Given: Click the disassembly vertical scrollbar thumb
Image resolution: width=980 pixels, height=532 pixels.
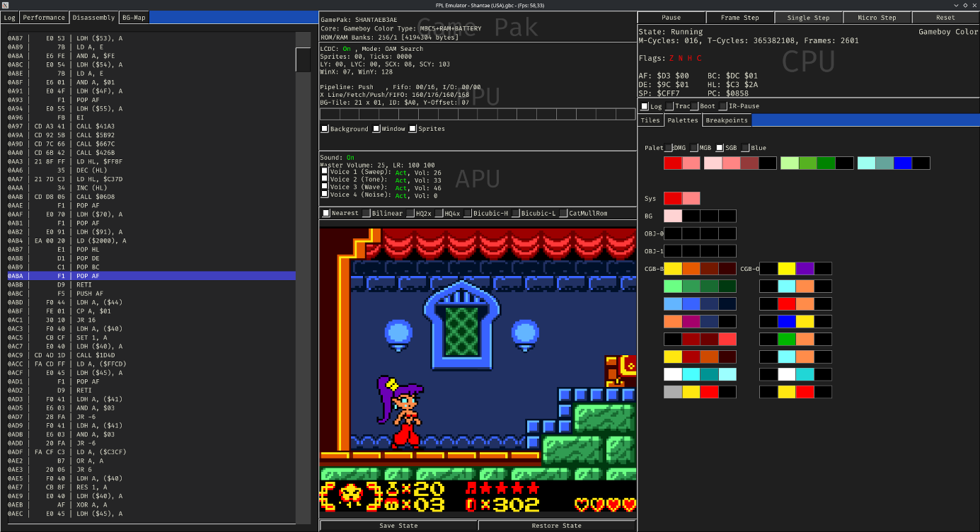Looking at the screenshot, I should (x=303, y=60).
